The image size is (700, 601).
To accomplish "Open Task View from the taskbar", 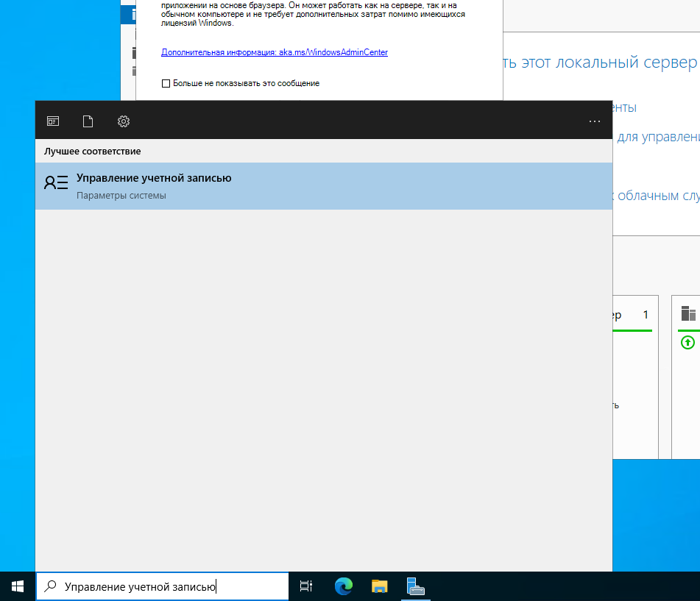I will click(x=306, y=586).
